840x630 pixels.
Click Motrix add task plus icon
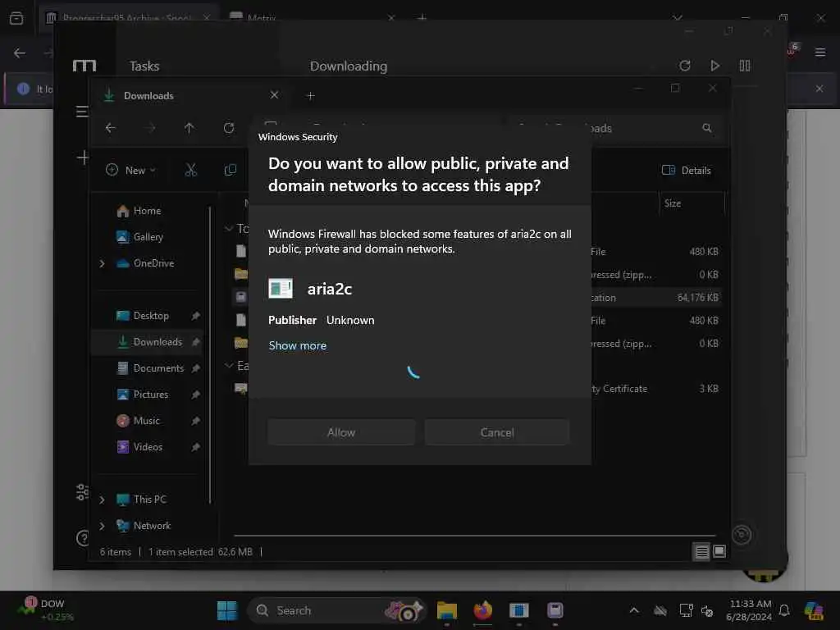point(83,157)
